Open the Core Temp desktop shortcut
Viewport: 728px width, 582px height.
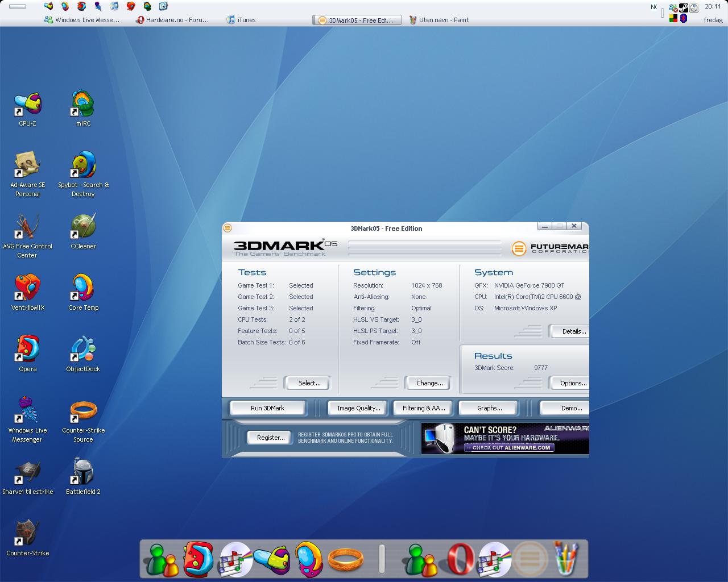click(83, 293)
